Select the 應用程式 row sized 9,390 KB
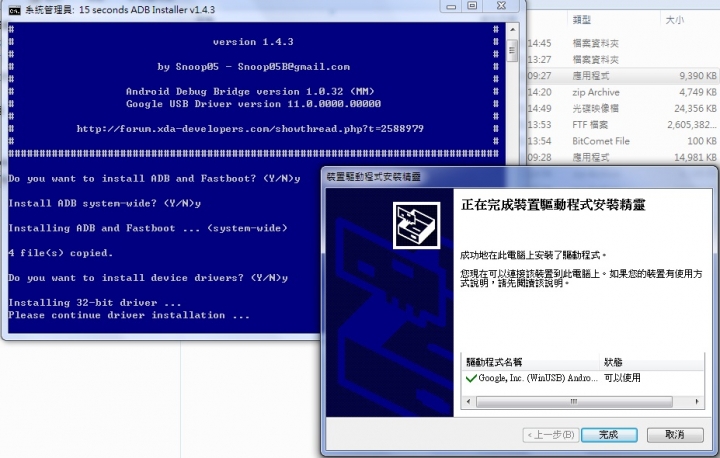720x458 pixels. point(623,76)
